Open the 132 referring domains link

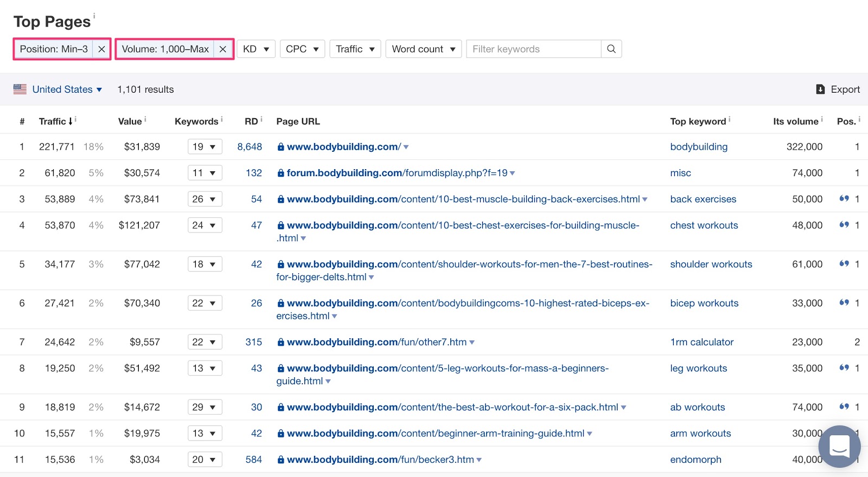pyautogui.click(x=254, y=173)
